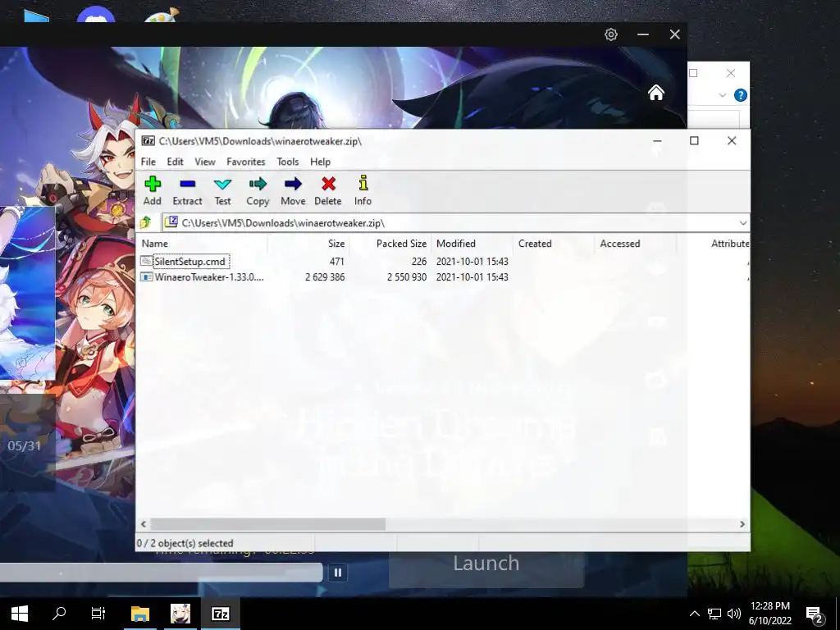Show hidden system tray icons
Screen dimensions: 840x630
pyautogui.click(x=694, y=614)
